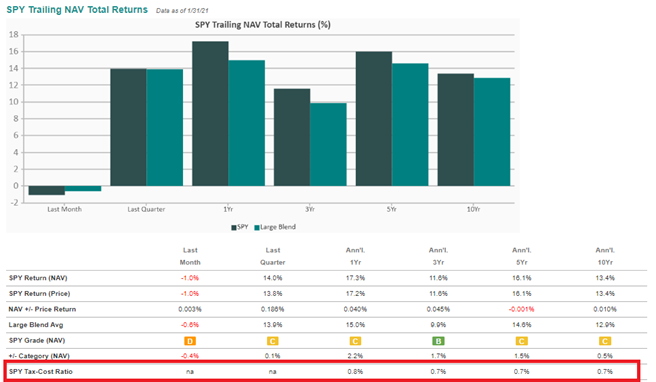Click the 0.5% Category value under 10Yr
The image size is (656, 382).
coord(605,356)
